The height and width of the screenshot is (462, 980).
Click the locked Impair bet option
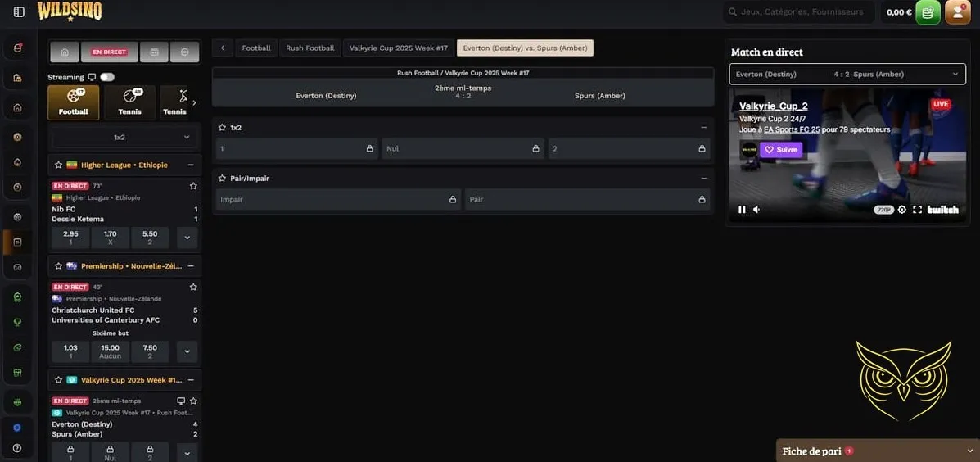(336, 199)
